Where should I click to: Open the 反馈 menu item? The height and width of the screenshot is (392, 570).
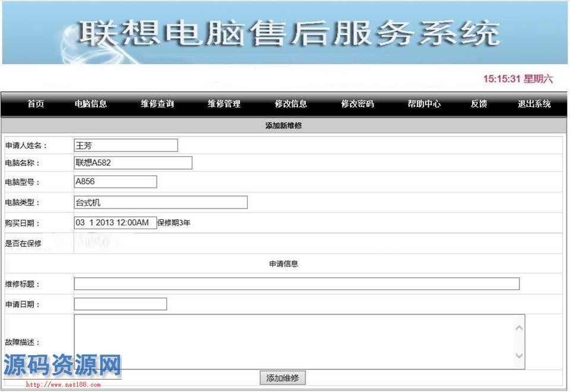[x=479, y=104]
